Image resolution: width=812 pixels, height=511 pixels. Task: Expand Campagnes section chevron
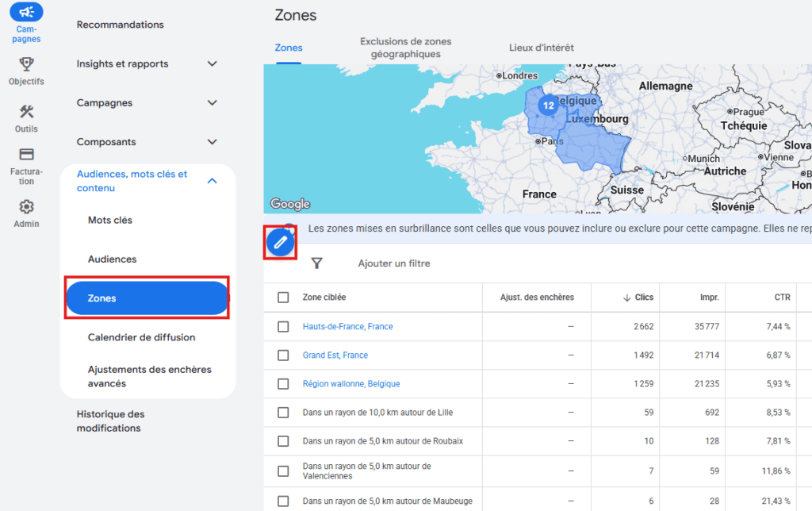pyautogui.click(x=212, y=102)
